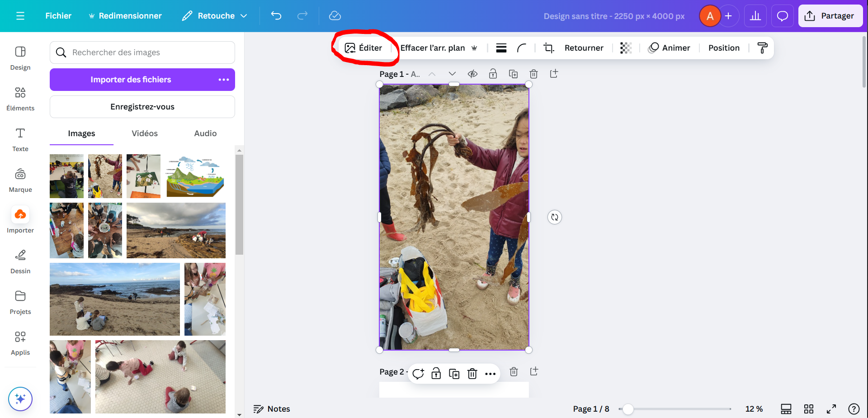
Task: Open more options beside Importer des fichiers
Action: click(x=224, y=80)
